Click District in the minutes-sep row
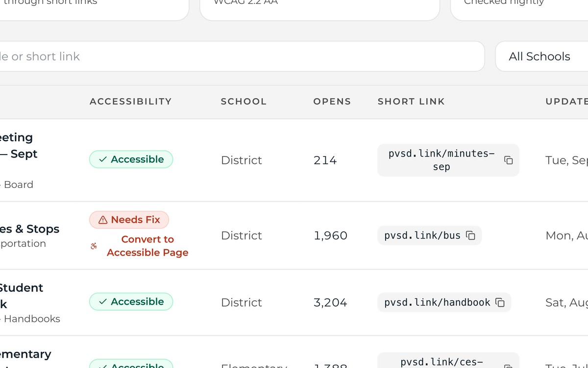588x368 pixels. click(x=242, y=160)
